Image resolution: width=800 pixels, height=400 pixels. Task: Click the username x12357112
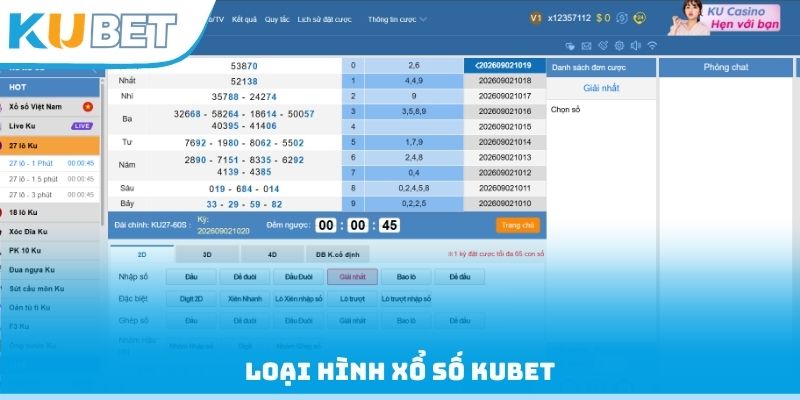pos(569,18)
